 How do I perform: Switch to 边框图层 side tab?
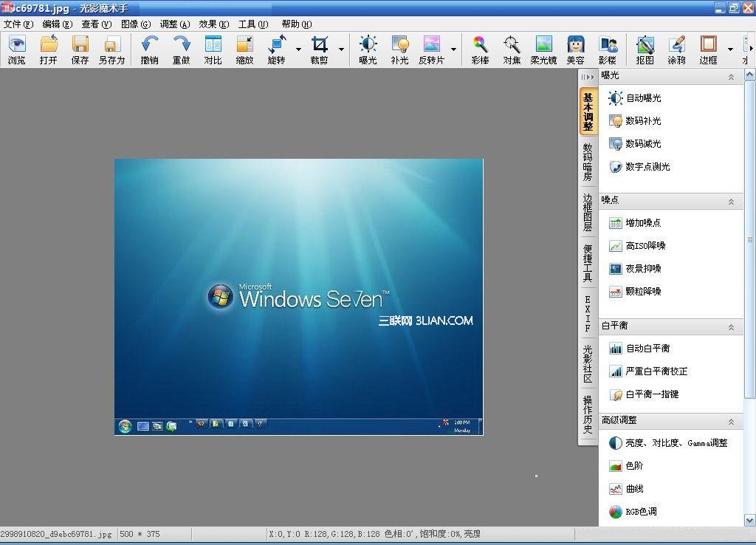588,212
